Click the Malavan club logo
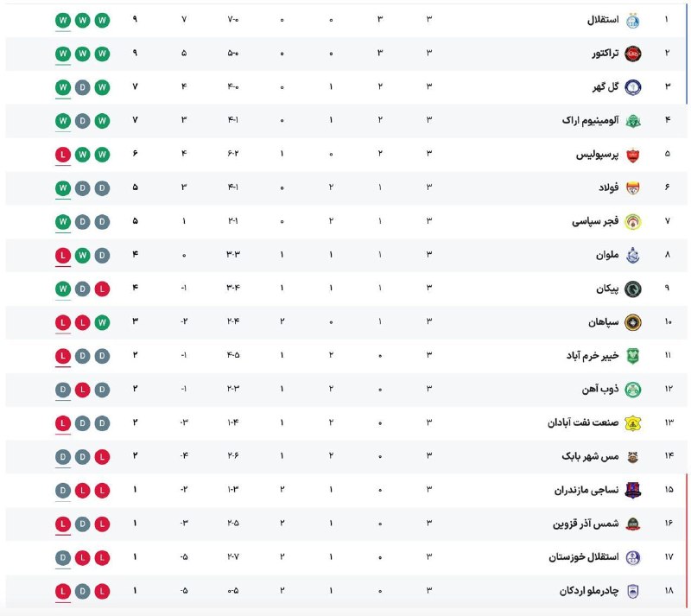Viewport: 691px width, 616px height. coord(633,256)
